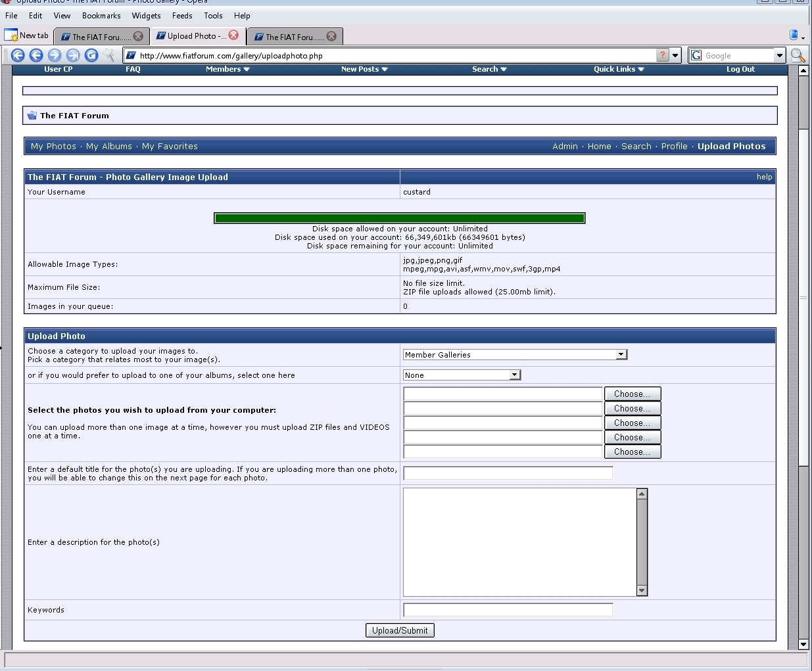Open the Edit menu

(x=36, y=16)
